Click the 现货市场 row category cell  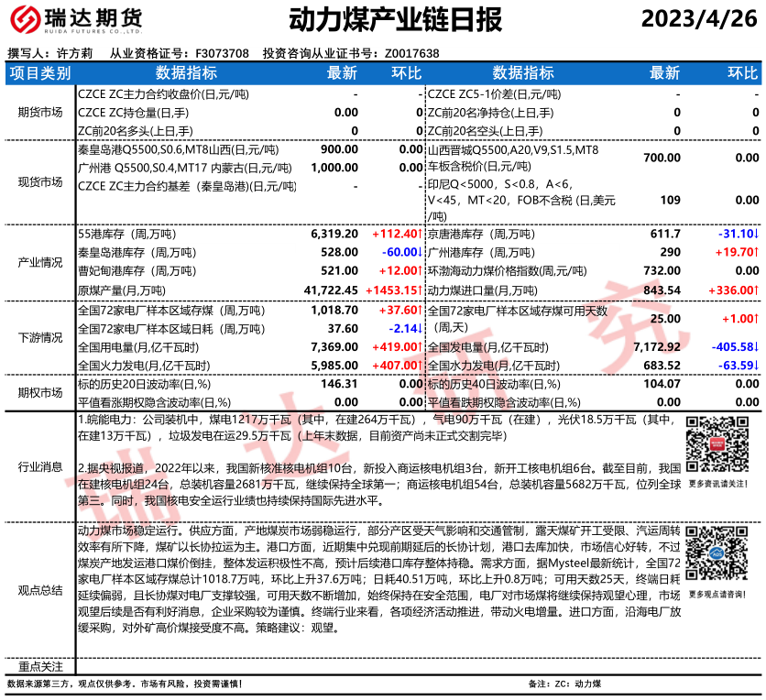39,181
